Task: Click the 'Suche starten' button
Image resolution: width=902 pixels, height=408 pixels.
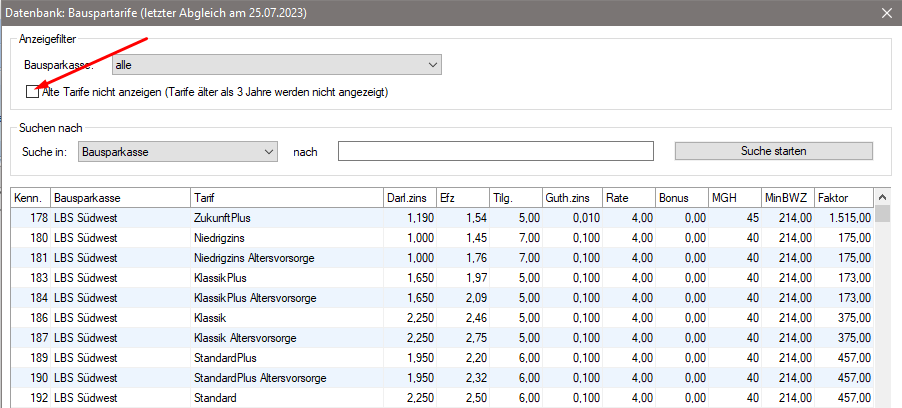Action: click(774, 151)
